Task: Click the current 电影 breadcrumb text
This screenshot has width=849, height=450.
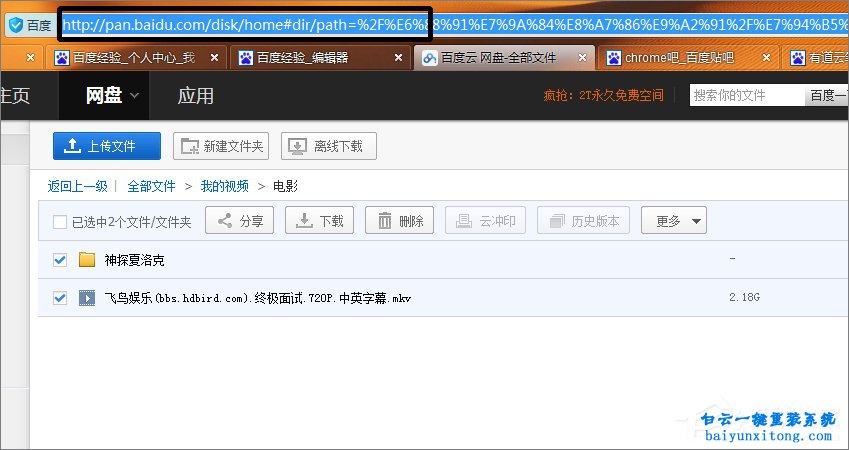Action: click(x=285, y=187)
